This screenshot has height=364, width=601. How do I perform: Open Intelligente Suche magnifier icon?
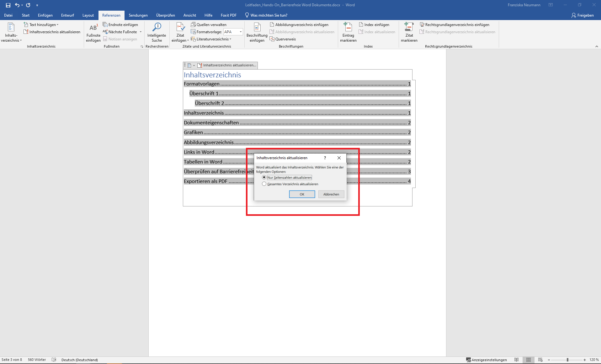coord(157,27)
